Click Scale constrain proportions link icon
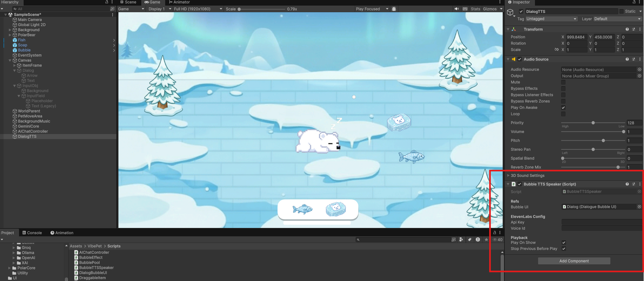The width and height of the screenshot is (644, 281). pyautogui.click(x=557, y=50)
